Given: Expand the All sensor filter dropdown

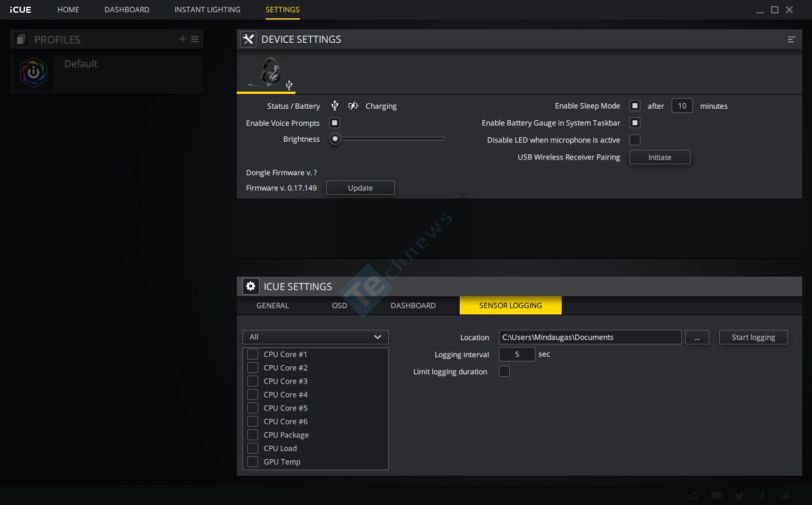Looking at the screenshot, I should [x=316, y=337].
